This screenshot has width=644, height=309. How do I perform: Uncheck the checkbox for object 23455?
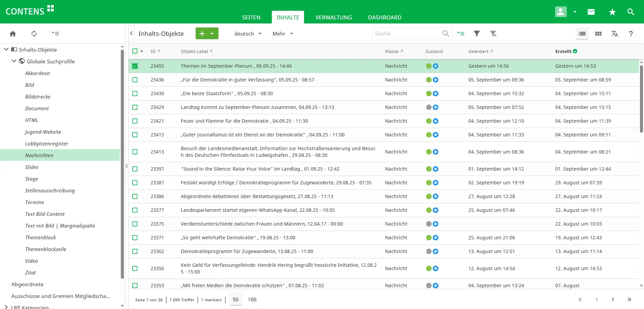click(135, 66)
